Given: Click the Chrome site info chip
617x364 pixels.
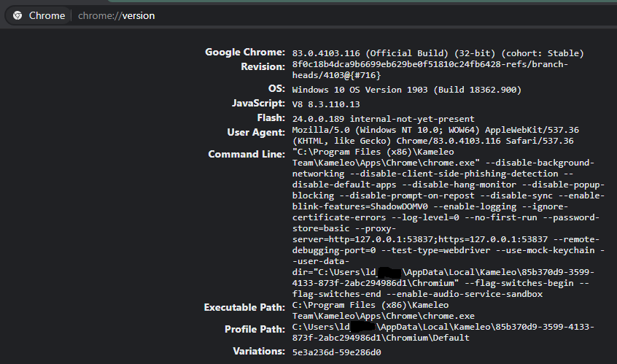Looking at the screenshot, I should (39, 16).
